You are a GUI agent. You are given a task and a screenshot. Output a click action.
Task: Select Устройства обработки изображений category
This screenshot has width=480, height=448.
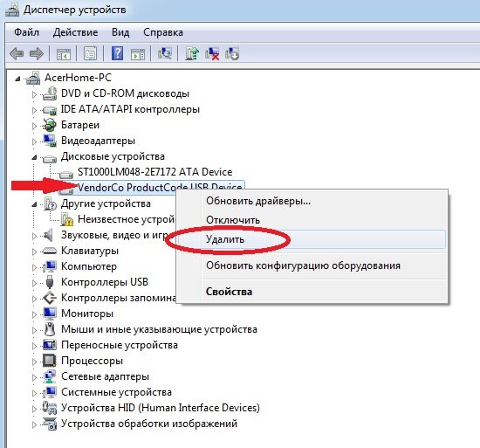tap(149, 424)
